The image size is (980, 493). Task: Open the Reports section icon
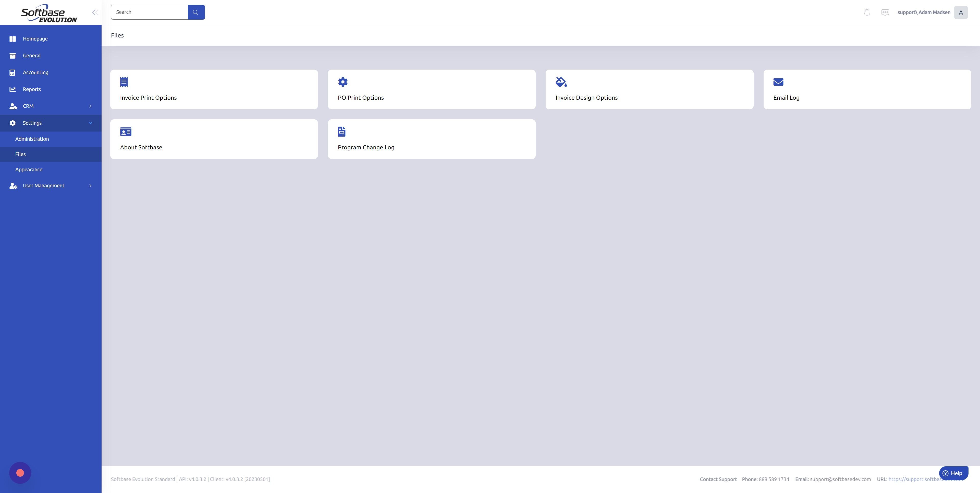click(13, 89)
